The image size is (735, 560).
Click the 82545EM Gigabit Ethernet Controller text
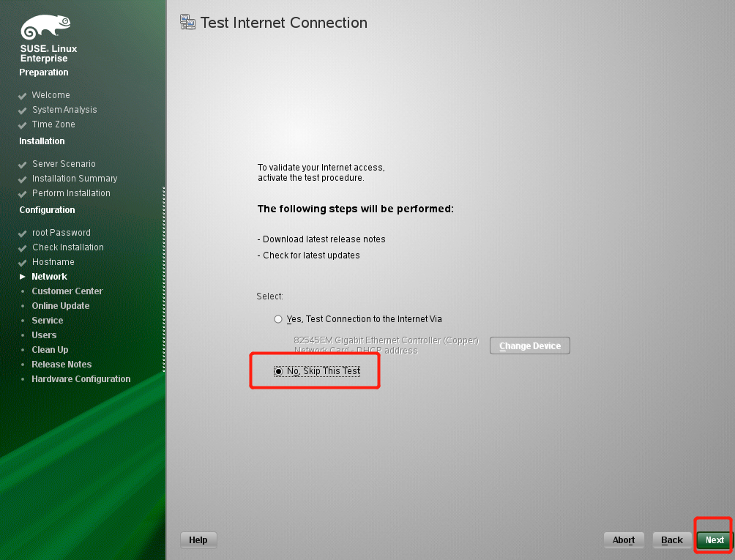click(386, 340)
